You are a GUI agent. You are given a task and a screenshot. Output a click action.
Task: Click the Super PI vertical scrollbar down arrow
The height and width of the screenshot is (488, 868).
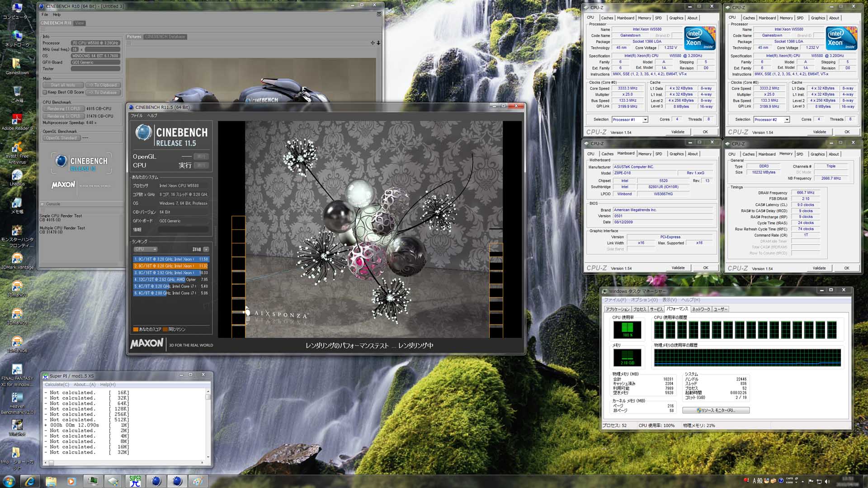click(208, 457)
